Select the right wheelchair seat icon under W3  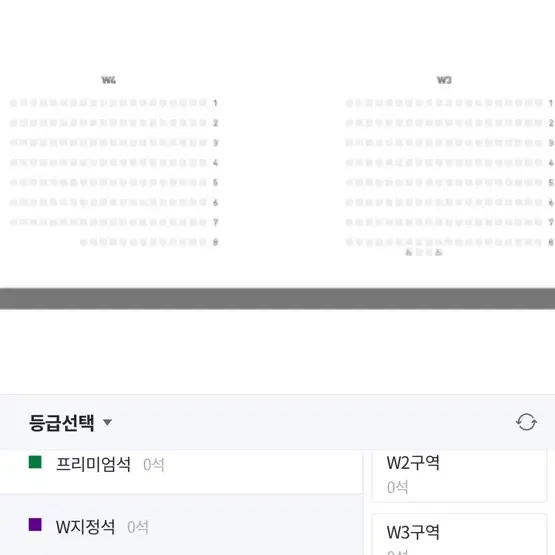point(438,252)
